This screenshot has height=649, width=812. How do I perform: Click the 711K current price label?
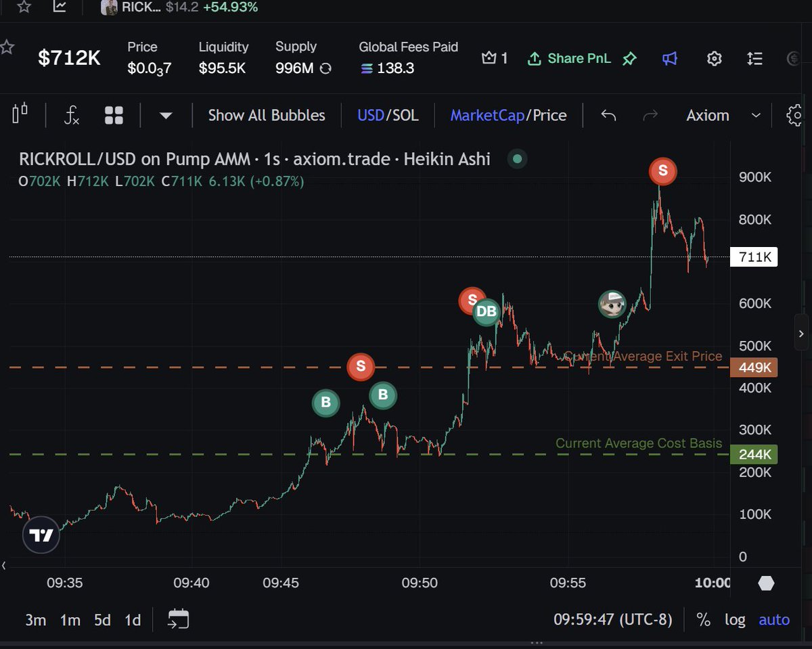point(754,257)
